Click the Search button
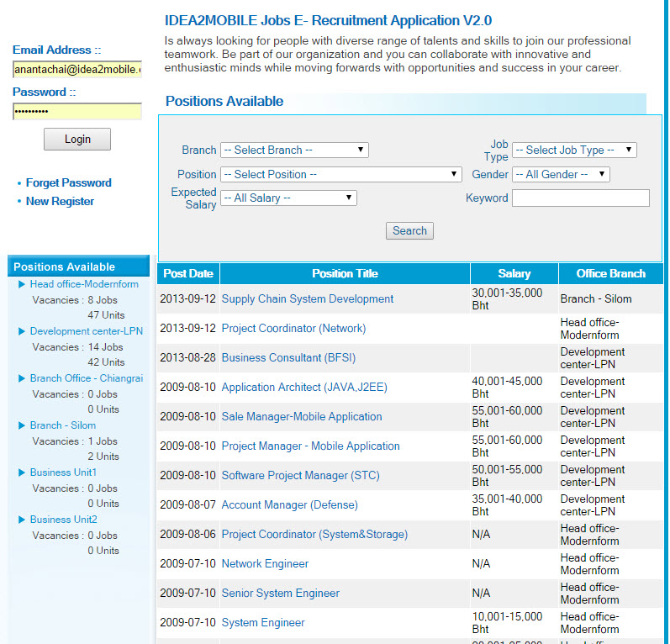The width and height of the screenshot is (670, 644). pyautogui.click(x=409, y=230)
